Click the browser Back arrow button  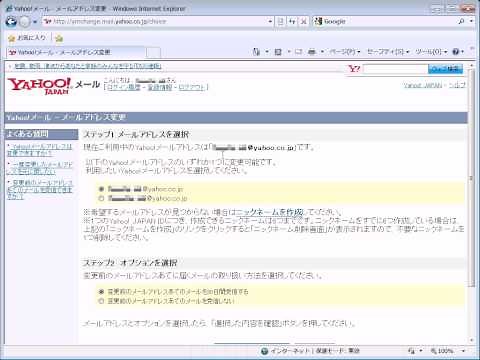[11, 22]
